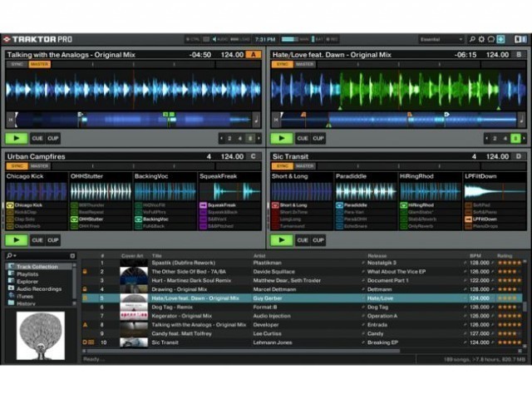Open the Essential layout dropdown
The width and height of the screenshot is (532, 399).
[x=441, y=39]
